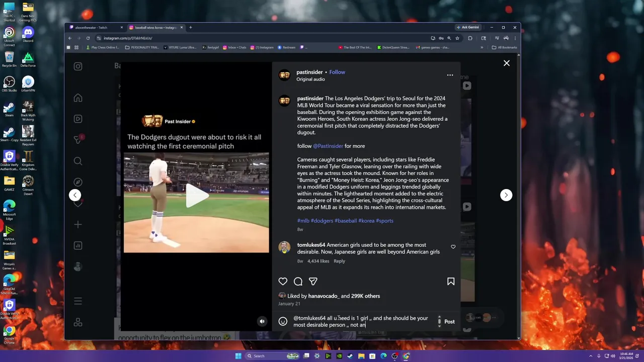Bookmark this page with the star
644x362 pixels.
(457, 38)
